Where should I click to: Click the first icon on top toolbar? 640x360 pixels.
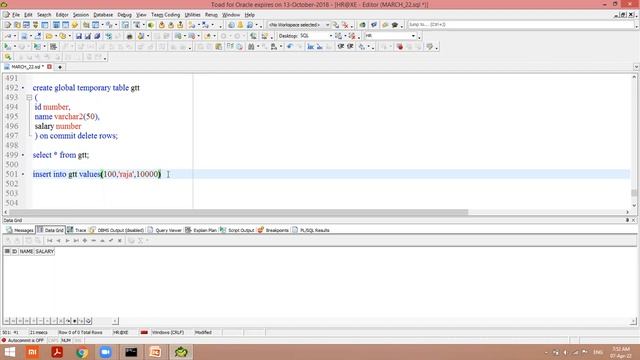7,25
